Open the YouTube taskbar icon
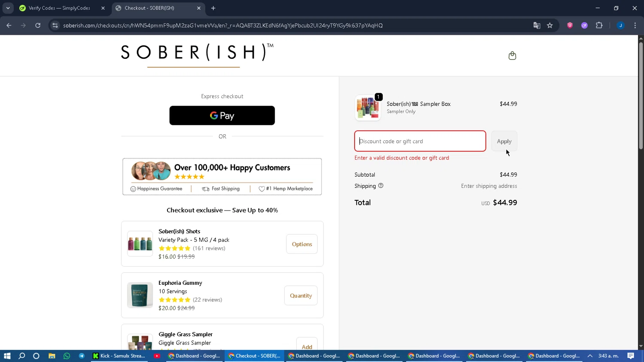The image size is (644, 362). pyautogui.click(x=157, y=356)
